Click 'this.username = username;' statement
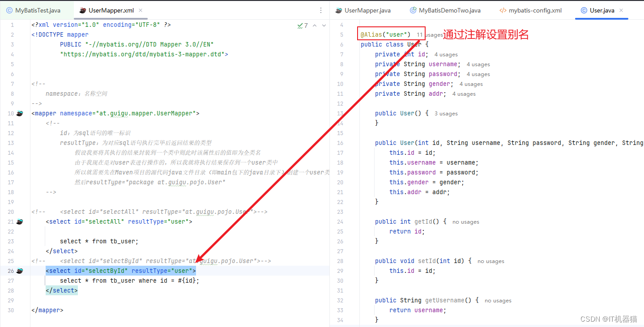 (x=434, y=163)
